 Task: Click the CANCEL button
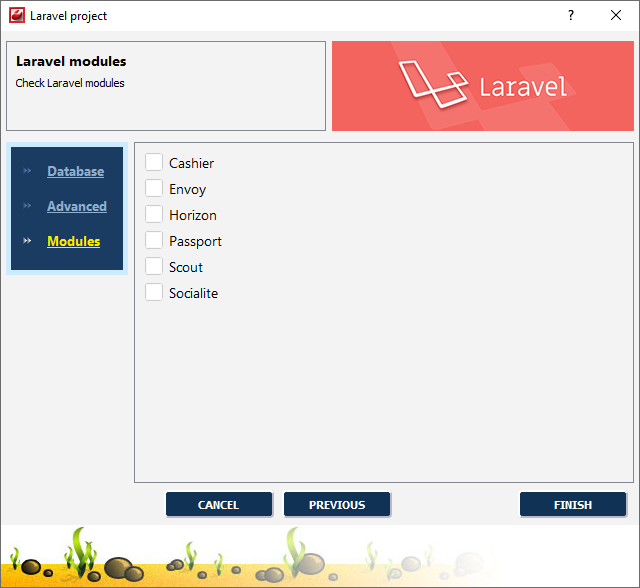click(x=219, y=505)
